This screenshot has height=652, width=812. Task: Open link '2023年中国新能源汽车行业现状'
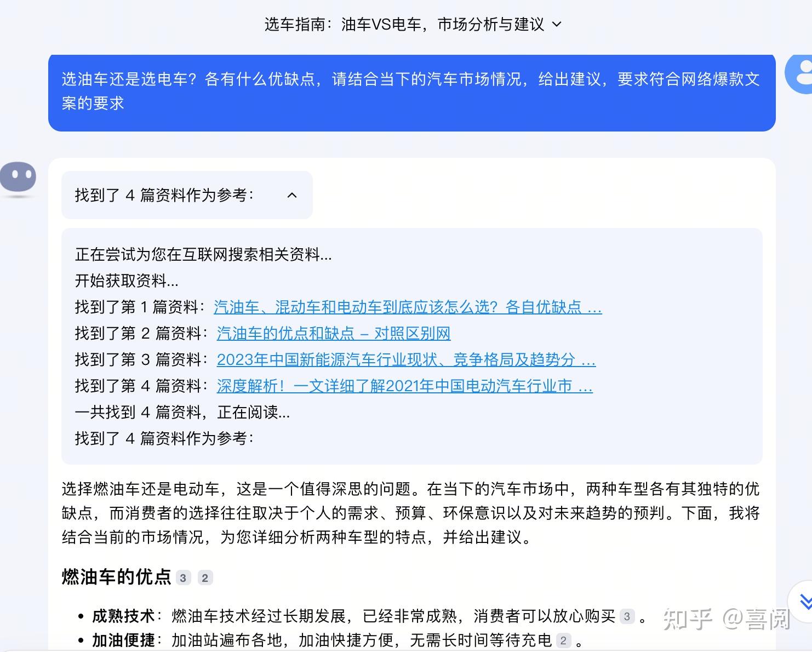click(x=406, y=359)
